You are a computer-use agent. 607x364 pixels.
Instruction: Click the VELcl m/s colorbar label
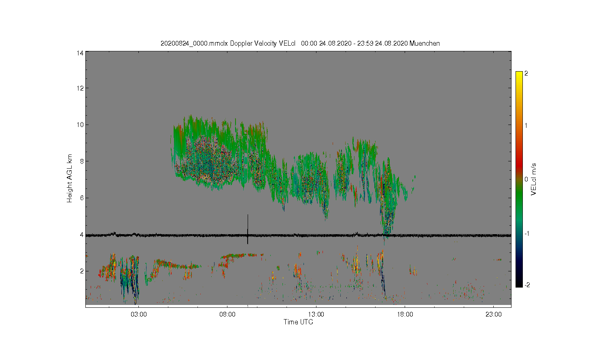click(x=534, y=179)
